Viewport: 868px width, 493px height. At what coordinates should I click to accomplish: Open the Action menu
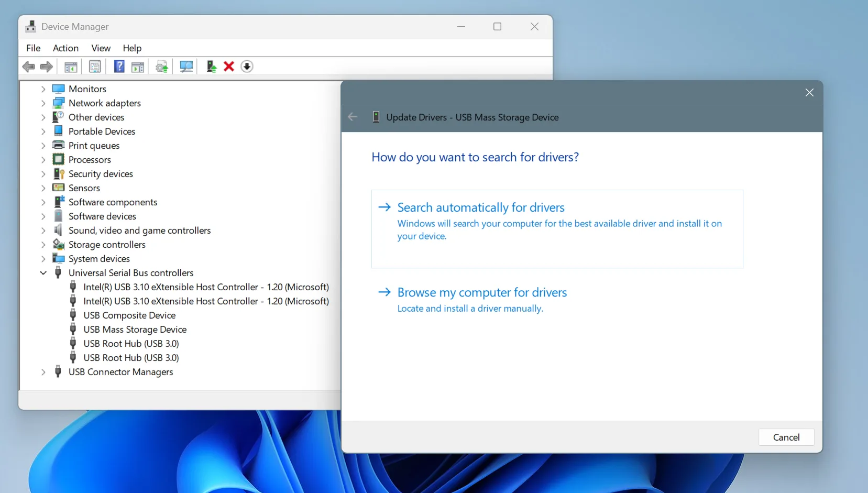(x=65, y=48)
